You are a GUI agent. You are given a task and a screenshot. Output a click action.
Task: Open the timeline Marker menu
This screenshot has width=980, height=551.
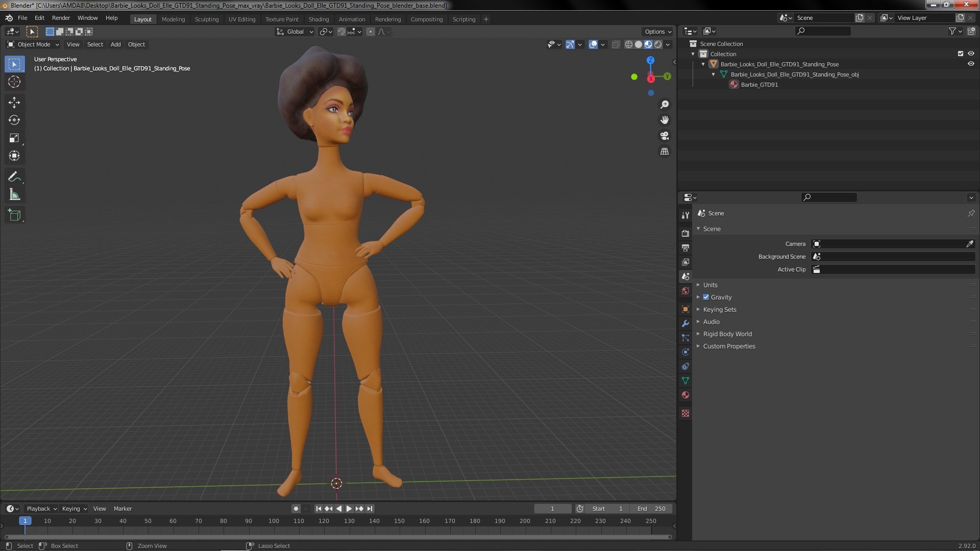(122, 509)
